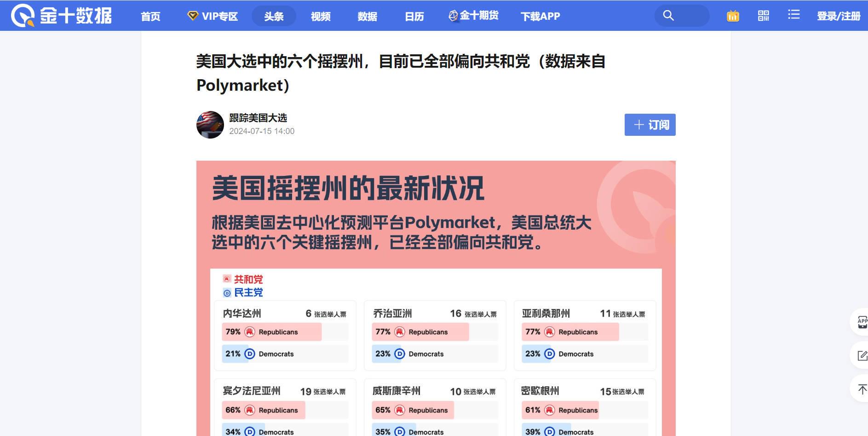Click the 金十数据 logo
868x436 pixels.
point(60,15)
